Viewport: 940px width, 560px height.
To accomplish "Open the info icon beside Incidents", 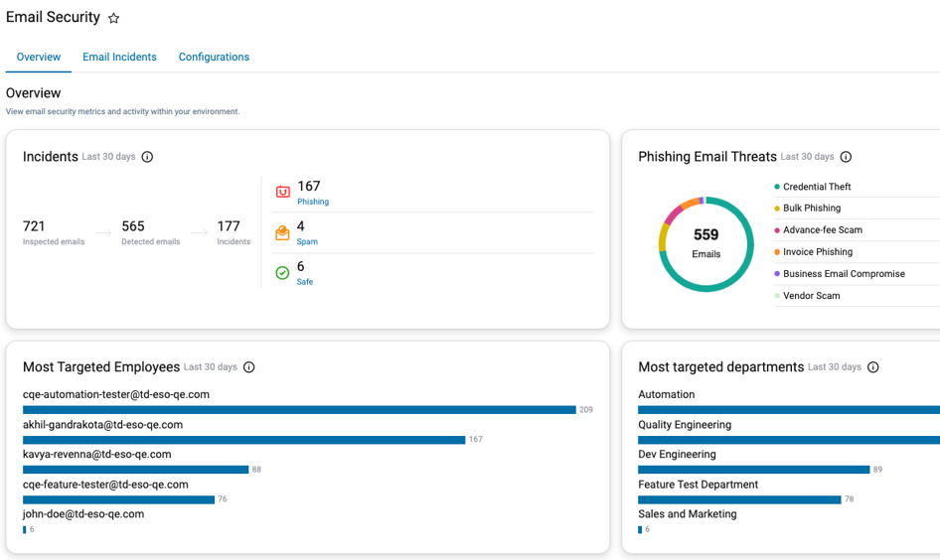I will pyautogui.click(x=147, y=157).
